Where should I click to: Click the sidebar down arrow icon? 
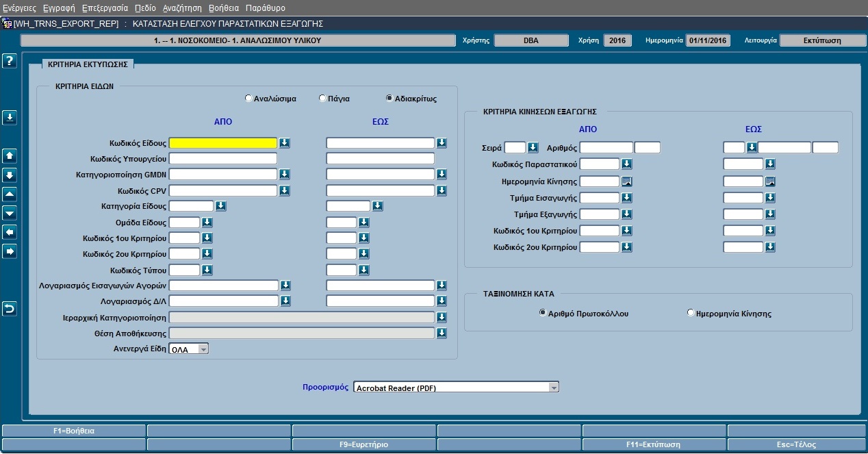pyautogui.click(x=10, y=175)
